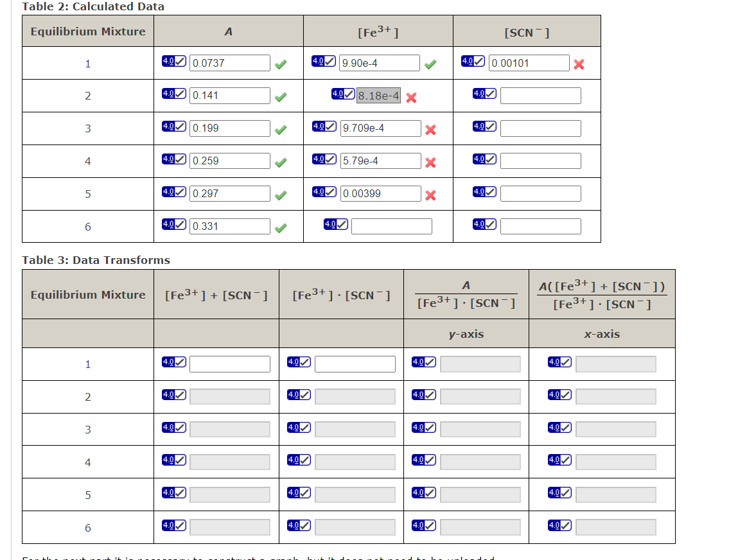Click the Table 3: Data Transforms heading
Screen dimensions: 747x560
pos(95,260)
